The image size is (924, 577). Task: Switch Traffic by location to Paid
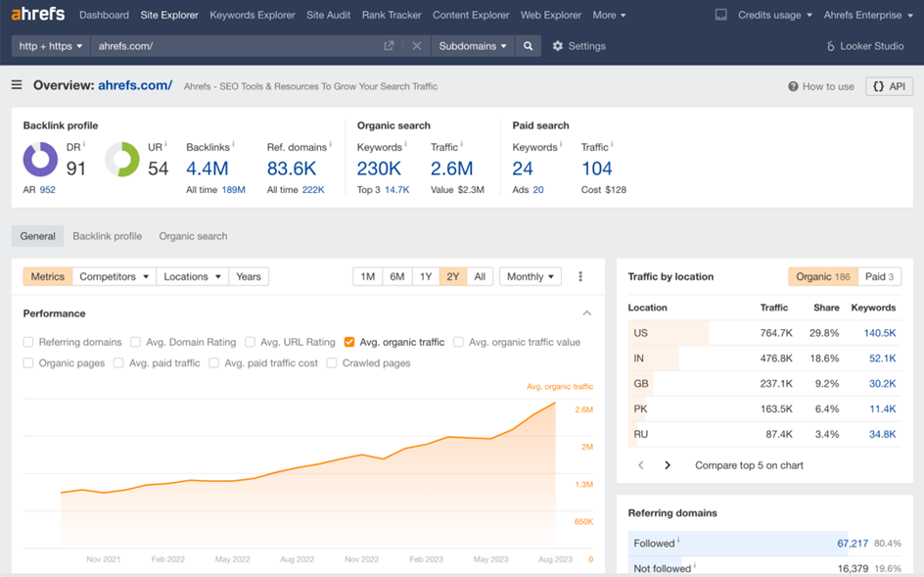(879, 276)
